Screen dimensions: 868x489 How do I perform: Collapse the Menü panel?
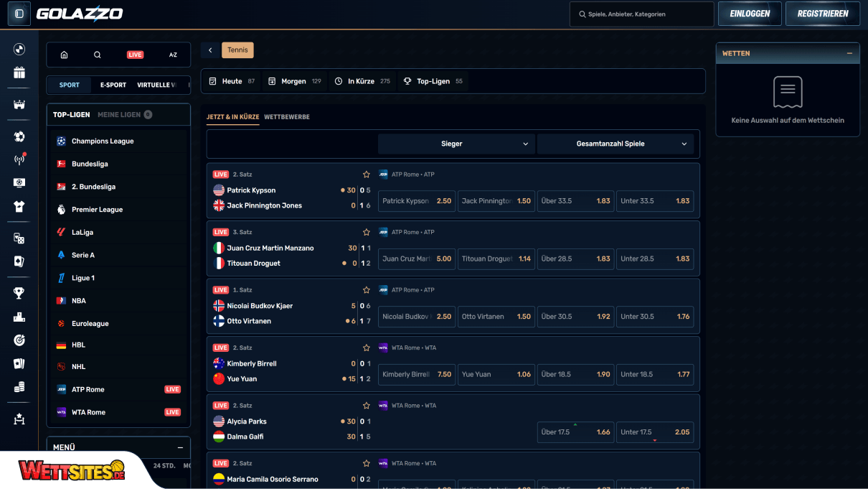180,447
